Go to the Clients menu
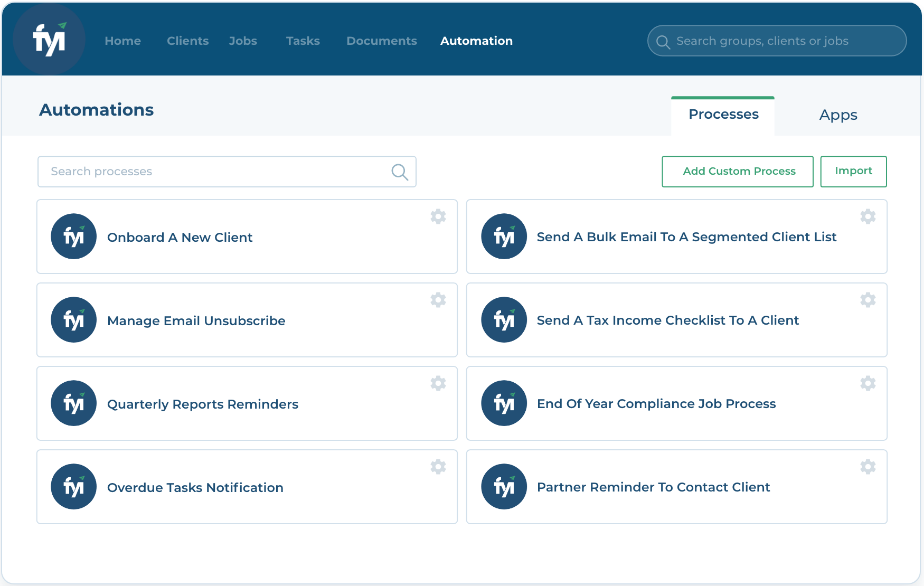Viewport: 924px width, 586px height. (x=187, y=41)
